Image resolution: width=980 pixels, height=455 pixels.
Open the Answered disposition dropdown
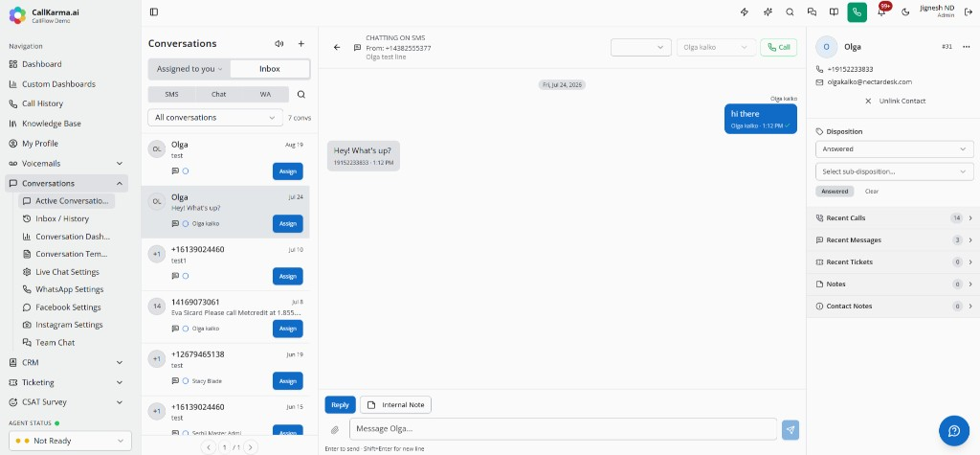click(x=895, y=149)
